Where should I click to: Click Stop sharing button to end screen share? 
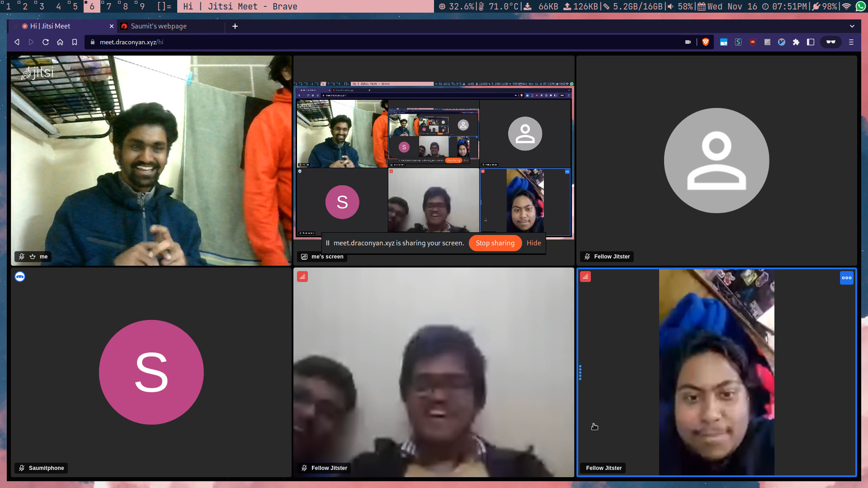click(x=495, y=243)
